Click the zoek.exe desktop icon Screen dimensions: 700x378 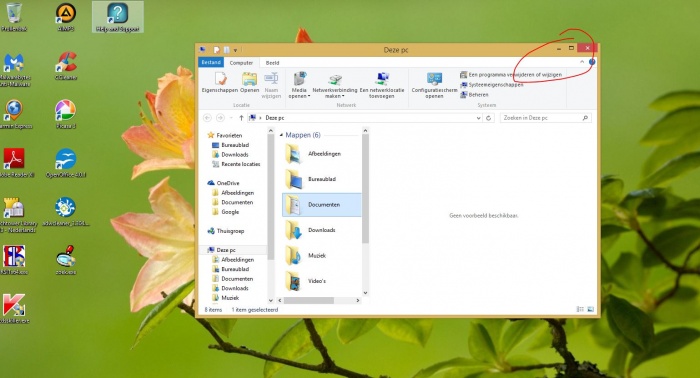tap(66, 260)
